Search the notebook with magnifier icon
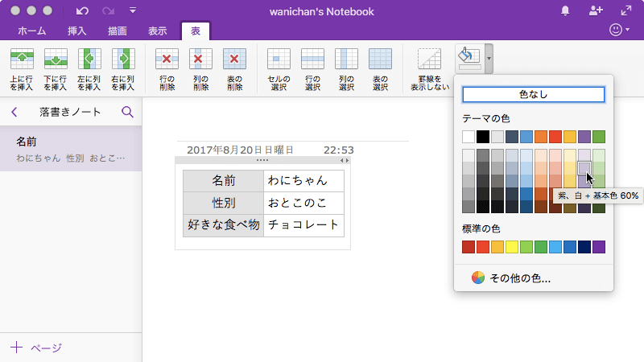Image resolution: width=644 pixels, height=362 pixels. tap(127, 112)
